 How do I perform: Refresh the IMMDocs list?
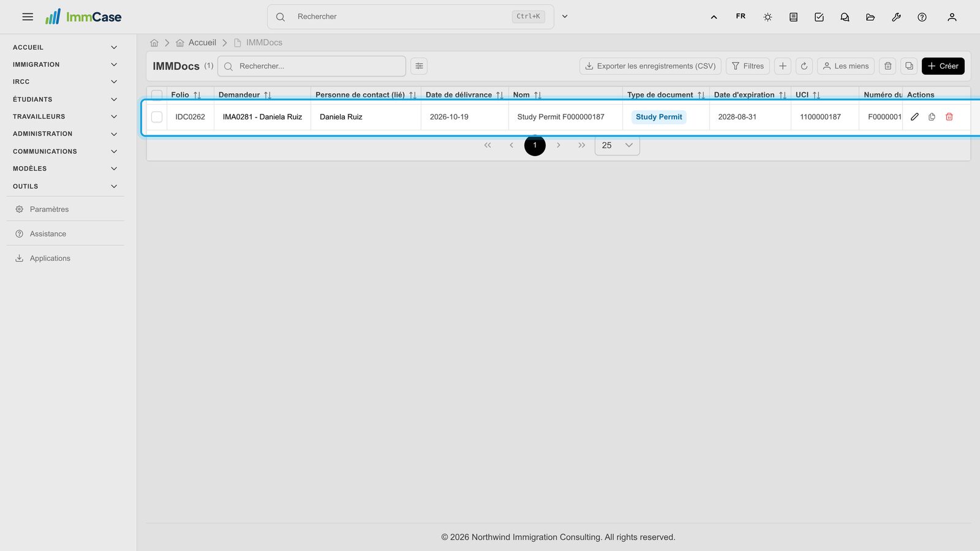[x=804, y=66]
